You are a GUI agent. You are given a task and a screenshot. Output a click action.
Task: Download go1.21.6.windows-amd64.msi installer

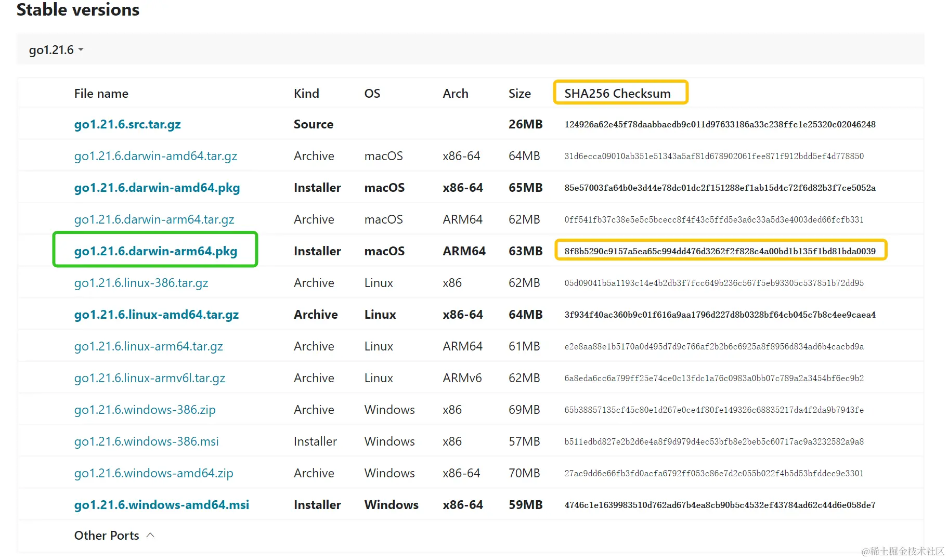coord(162,505)
